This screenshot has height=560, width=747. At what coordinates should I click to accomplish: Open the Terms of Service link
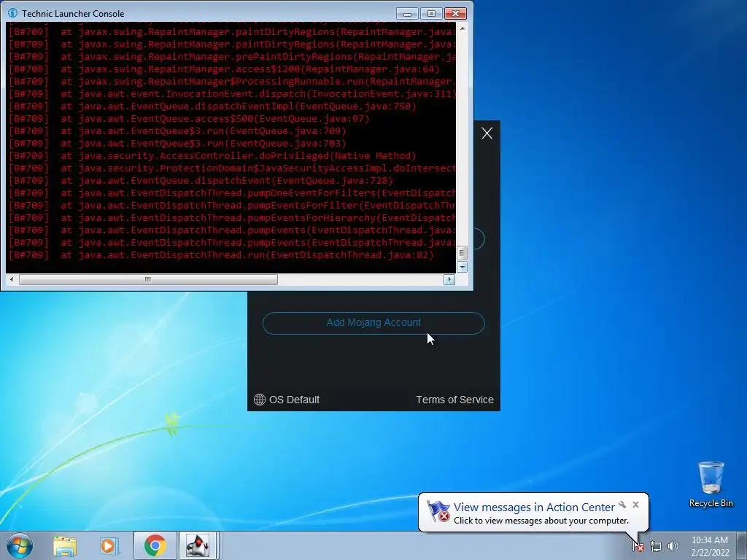454,400
